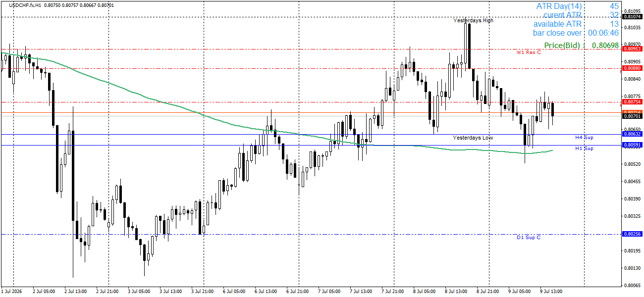The image size is (644, 297).
Task: Select the blue 0.80256 price tag
Action: [632, 234]
